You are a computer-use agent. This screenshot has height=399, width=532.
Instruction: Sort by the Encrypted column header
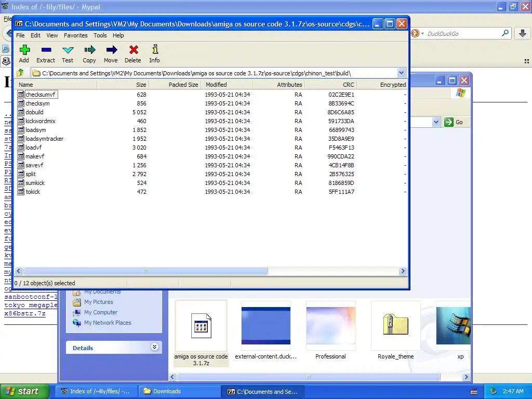click(x=382, y=85)
